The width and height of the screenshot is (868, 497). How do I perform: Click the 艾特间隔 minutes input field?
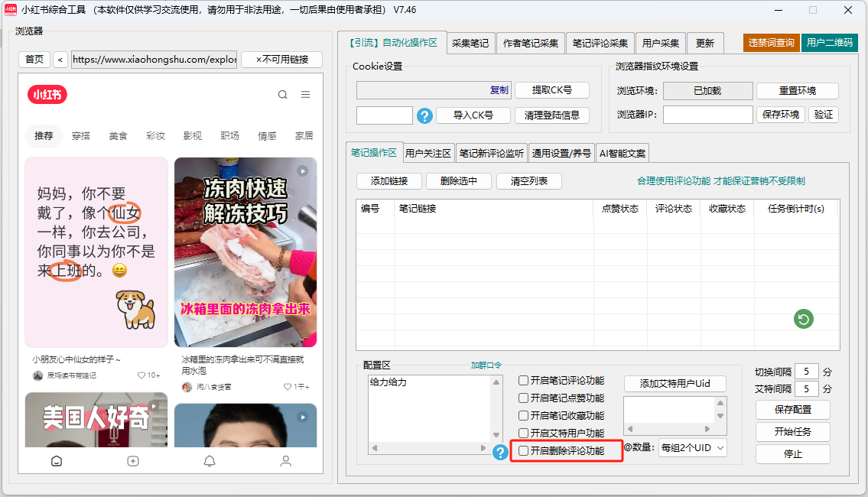807,389
